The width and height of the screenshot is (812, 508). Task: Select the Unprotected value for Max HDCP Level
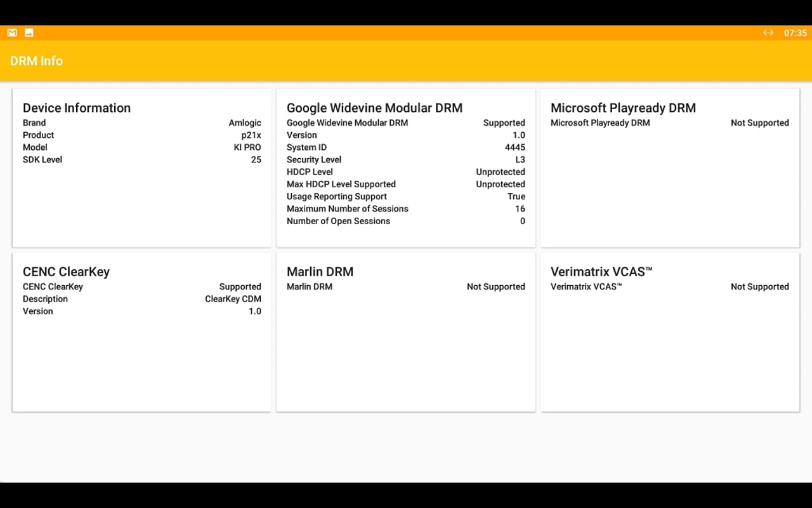point(501,184)
